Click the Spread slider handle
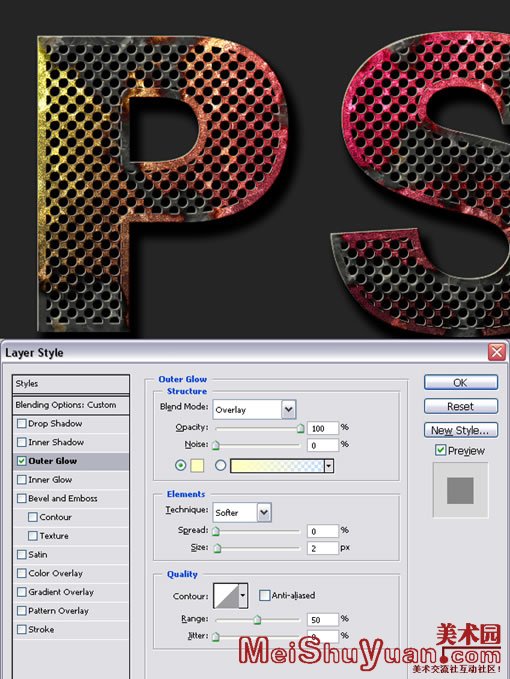Image resolution: width=510 pixels, height=679 pixels. [x=216, y=531]
